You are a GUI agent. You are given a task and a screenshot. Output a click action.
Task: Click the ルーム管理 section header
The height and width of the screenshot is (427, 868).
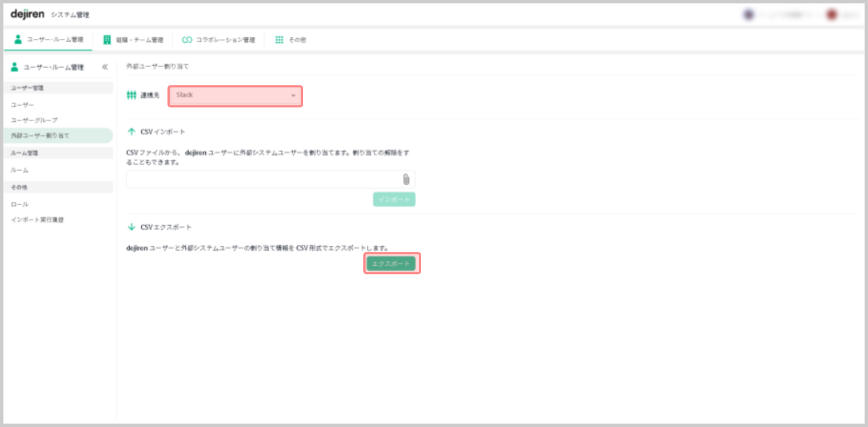pos(58,153)
